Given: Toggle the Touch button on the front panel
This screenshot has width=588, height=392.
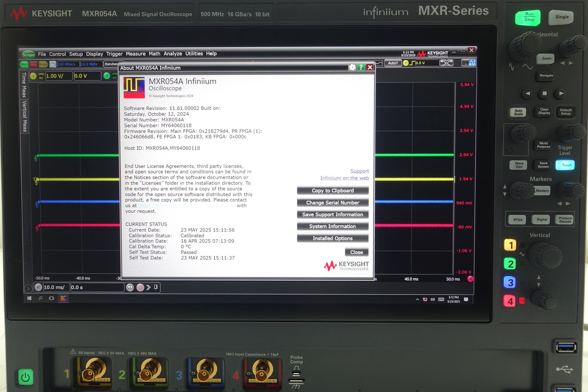Looking at the screenshot, I should tap(565, 165).
